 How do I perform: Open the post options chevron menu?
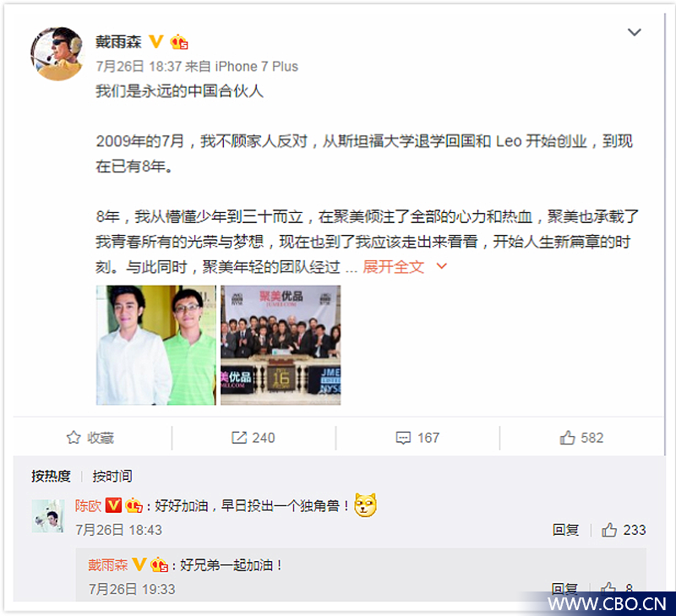coord(634,32)
